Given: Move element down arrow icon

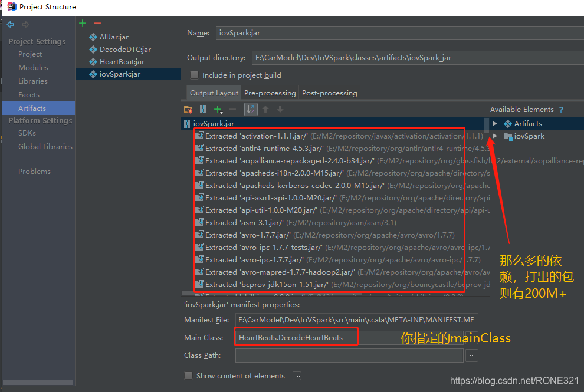Looking at the screenshot, I should click(280, 109).
